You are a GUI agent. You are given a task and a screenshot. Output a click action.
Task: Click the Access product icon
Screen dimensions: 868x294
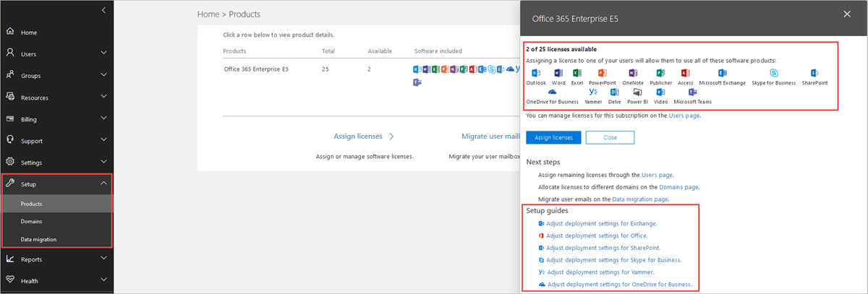tap(685, 73)
